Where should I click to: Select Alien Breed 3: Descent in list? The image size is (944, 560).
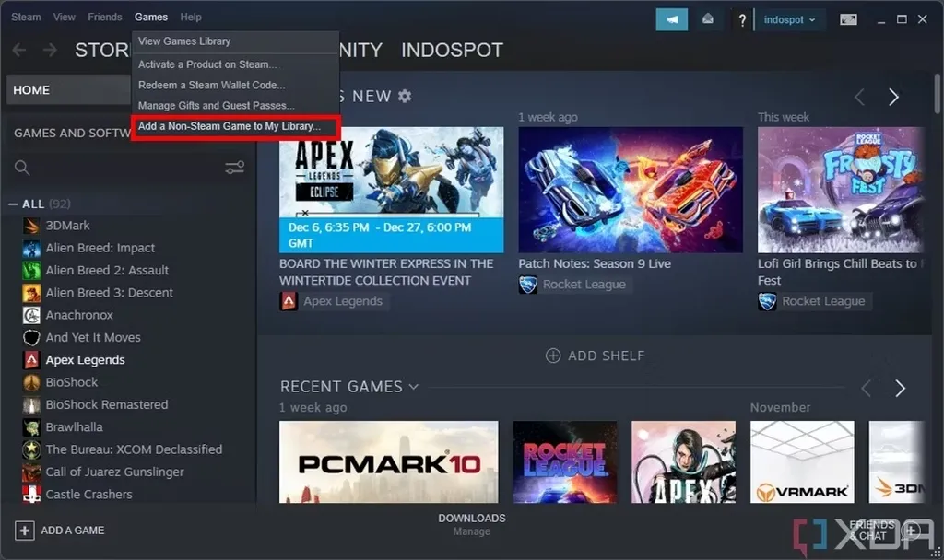coord(109,293)
